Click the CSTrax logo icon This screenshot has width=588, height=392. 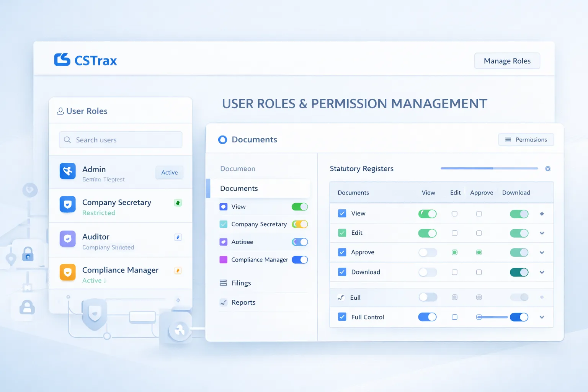click(x=62, y=60)
